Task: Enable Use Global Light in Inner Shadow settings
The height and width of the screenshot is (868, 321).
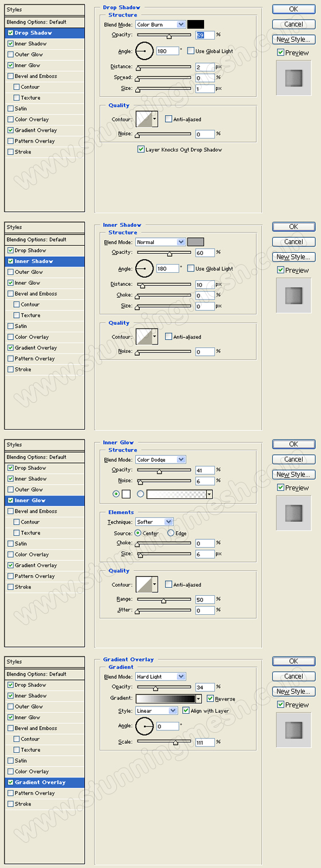Action: 191,269
